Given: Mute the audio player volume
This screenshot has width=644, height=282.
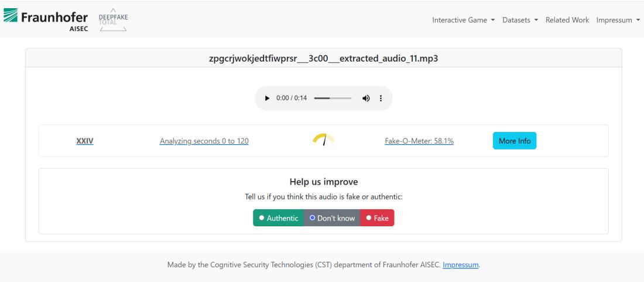Looking at the screenshot, I should click(x=365, y=98).
